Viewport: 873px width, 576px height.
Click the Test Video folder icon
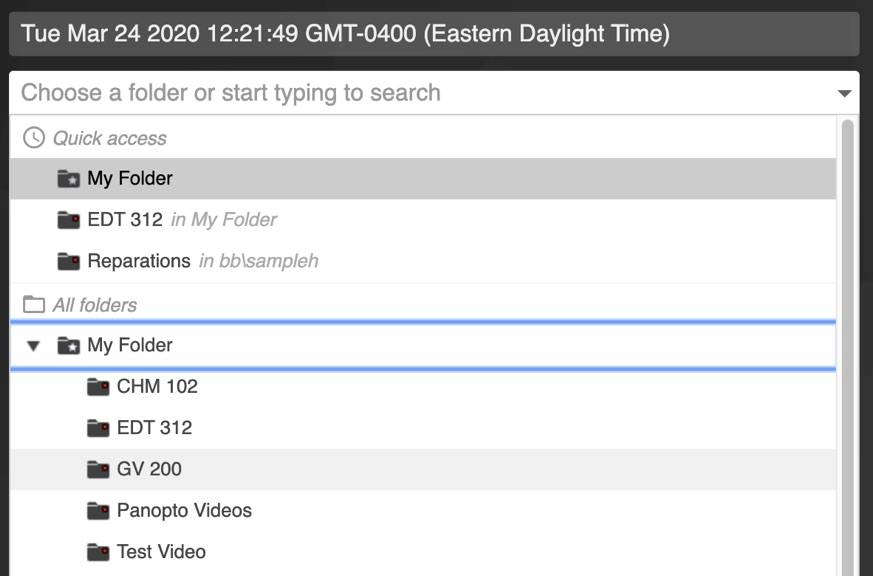pyautogui.click(x=98, y=552)
